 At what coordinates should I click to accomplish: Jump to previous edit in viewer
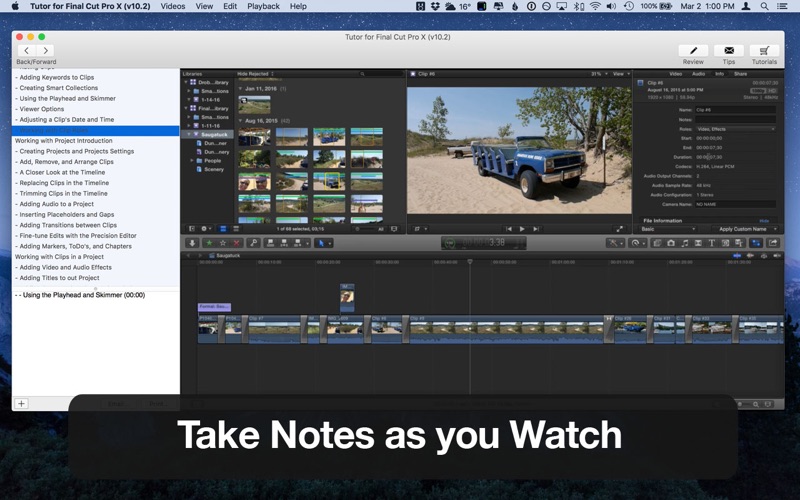tap(509, 229)
